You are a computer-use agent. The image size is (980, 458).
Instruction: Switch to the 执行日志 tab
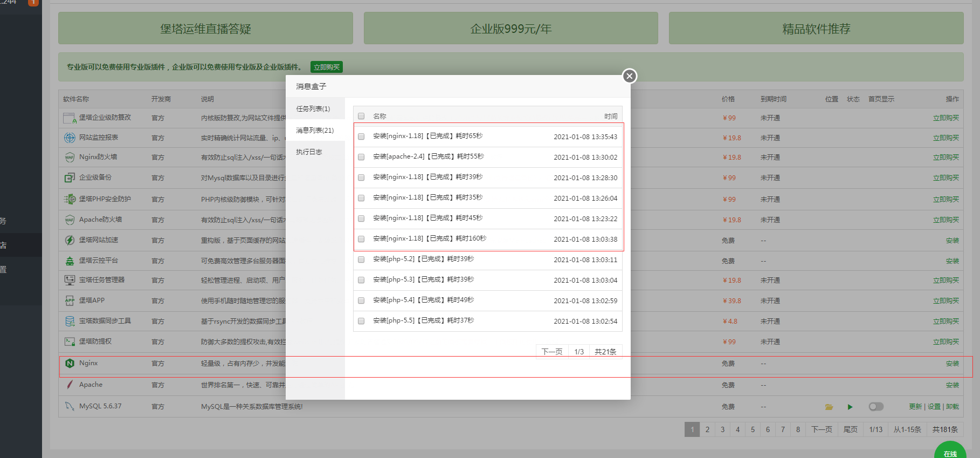(315, 152)
